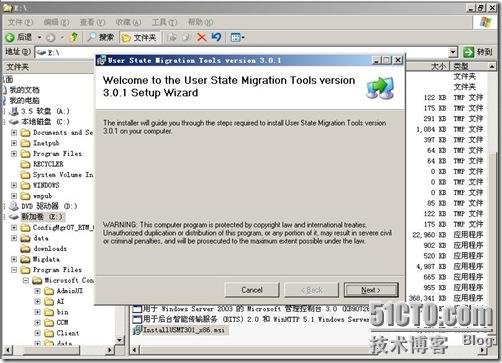Click the 368,341 KB size cell
The height and width of the screenshot is (363, 502).
[x=427, y=298]
